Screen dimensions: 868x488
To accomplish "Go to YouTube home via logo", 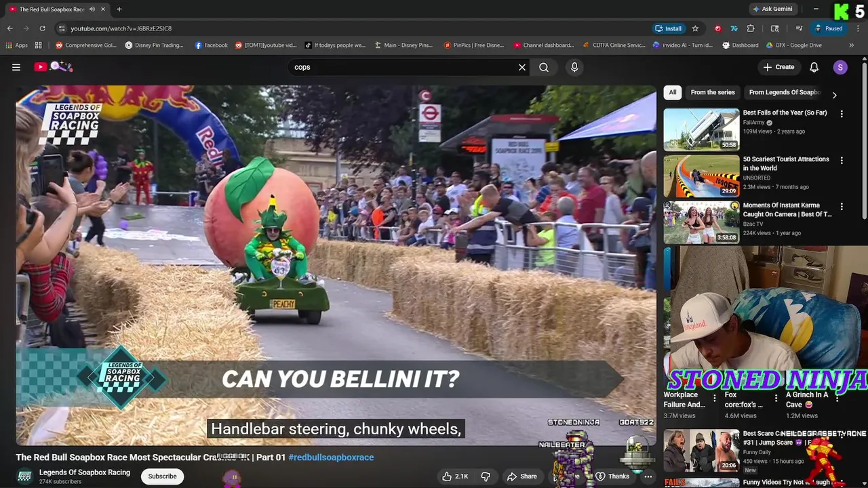I will click(54, 66).
